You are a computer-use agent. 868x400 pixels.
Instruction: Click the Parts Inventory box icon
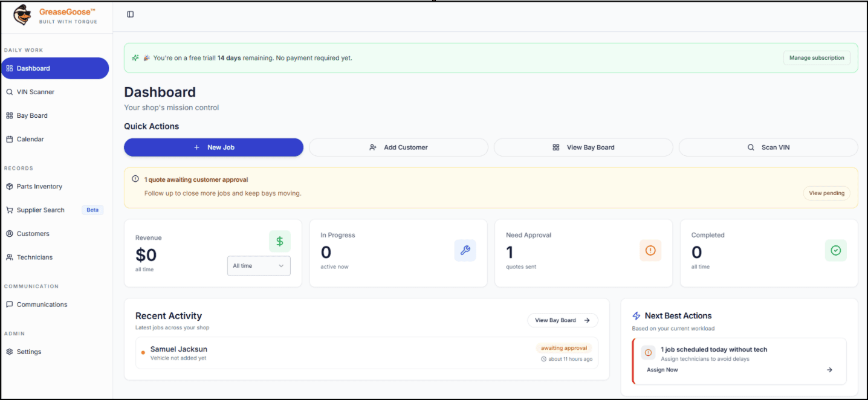8,186
